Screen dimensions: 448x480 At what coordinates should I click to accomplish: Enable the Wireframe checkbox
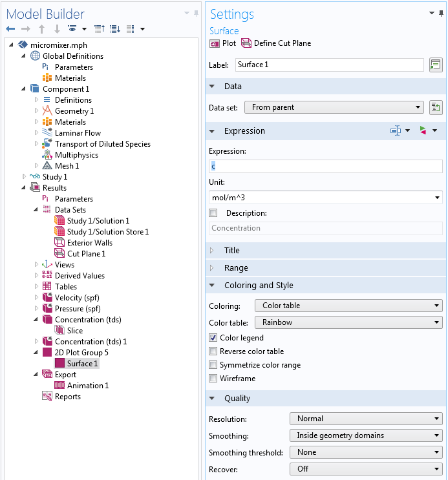point(213,379)
